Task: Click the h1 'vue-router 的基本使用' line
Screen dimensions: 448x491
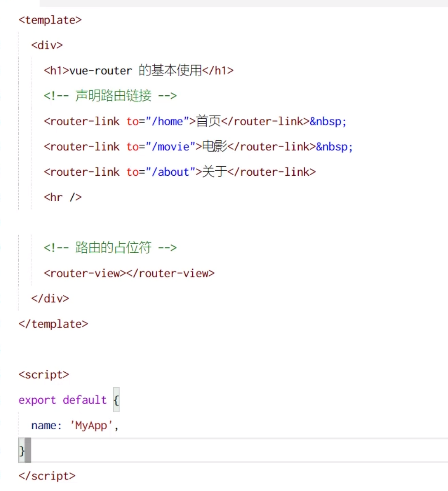Action: (x=139, y=71)
